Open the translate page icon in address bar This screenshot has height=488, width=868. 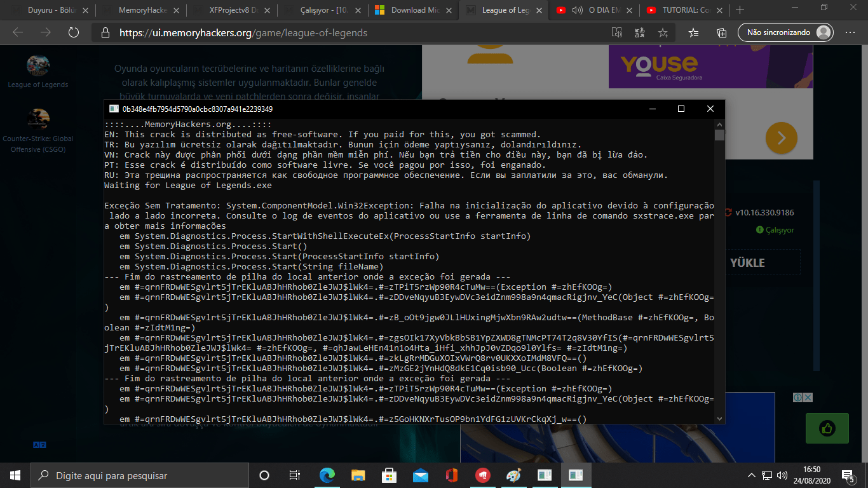click(x=639, y=32)
